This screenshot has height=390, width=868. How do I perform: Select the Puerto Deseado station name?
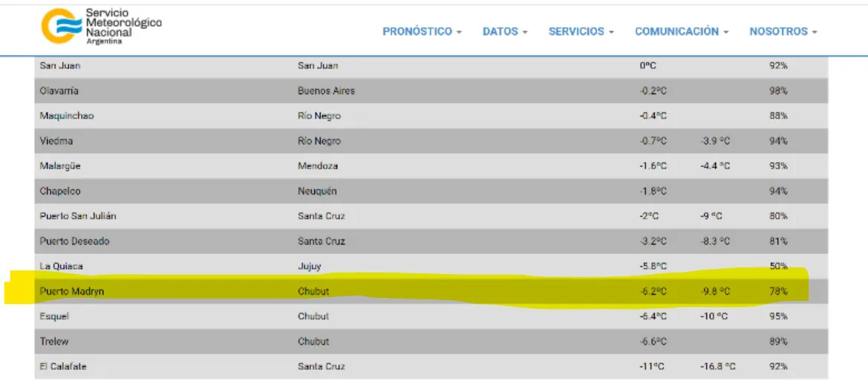(74, 241)
